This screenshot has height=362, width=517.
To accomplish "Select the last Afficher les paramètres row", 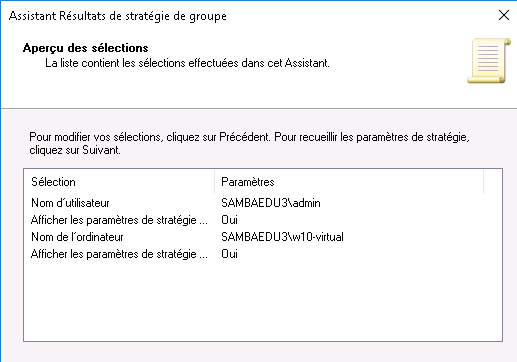I will coord(263,254).
